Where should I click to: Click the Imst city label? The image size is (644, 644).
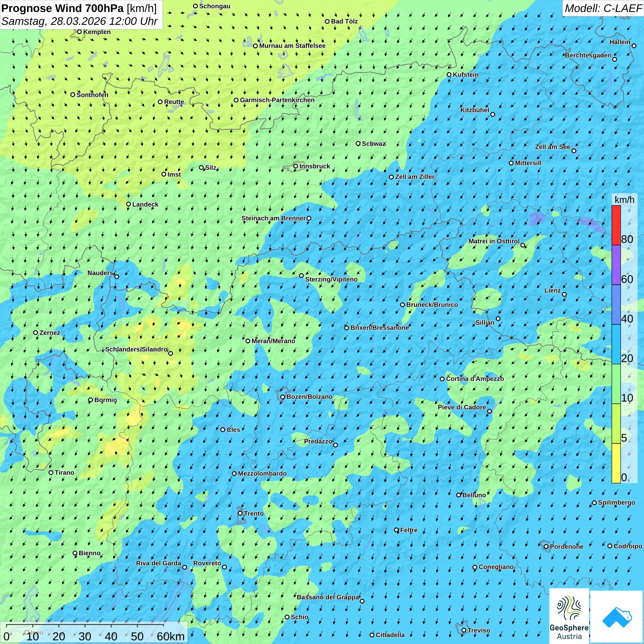point(174,174)
